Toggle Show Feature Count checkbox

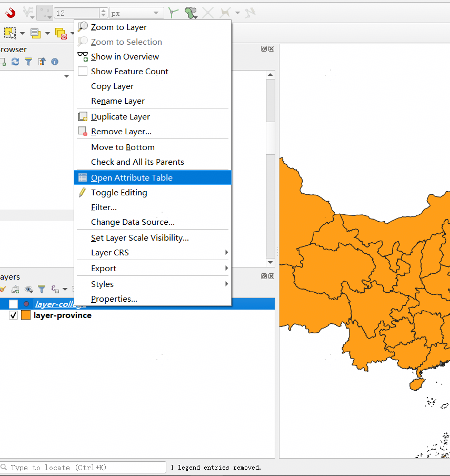pyautogui.click(x=83, y=72)
